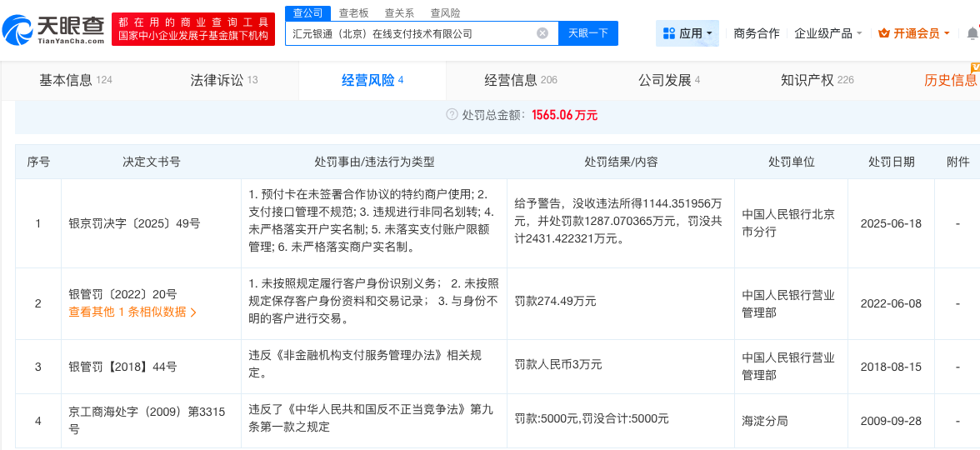Click the 序号 column header
The height and width of the screenshot is (450, 980).
[38, 162]
